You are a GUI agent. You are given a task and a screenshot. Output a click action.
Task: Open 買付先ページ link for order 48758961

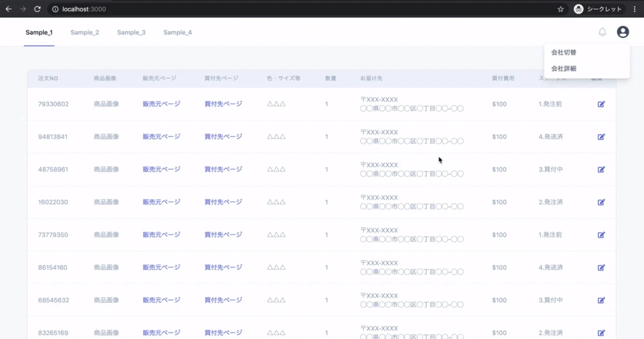[x=223, y=169]
